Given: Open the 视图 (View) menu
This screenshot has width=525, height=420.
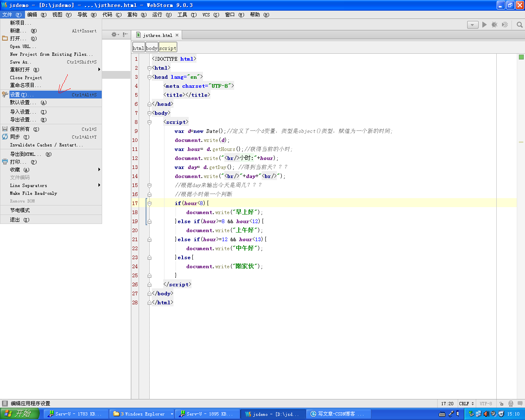Looking at the screenshot, I should 62,14.
